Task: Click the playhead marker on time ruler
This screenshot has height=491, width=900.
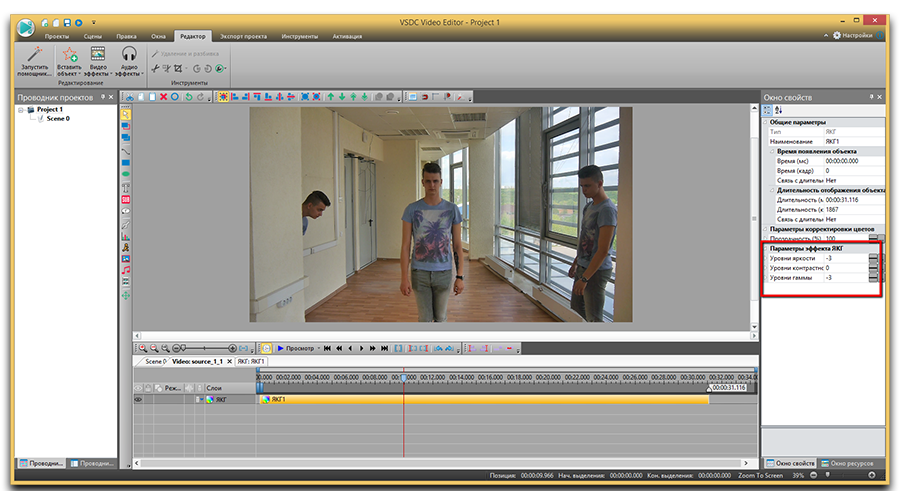Action: 404,378
